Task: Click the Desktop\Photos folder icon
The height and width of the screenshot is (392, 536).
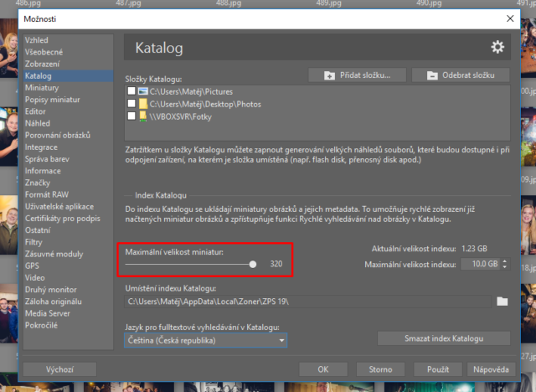Action: pyautogui.click(x=143, y=104)
